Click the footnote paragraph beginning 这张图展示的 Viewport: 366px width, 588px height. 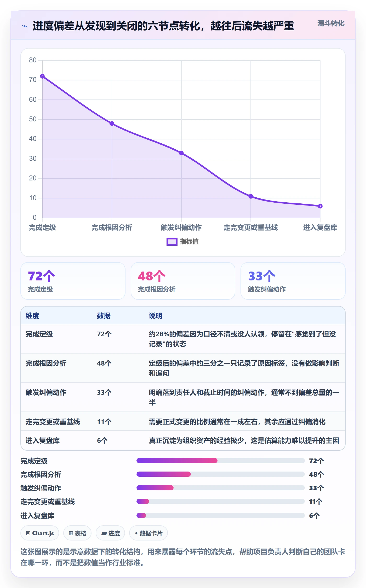click(x=183, y=557)
